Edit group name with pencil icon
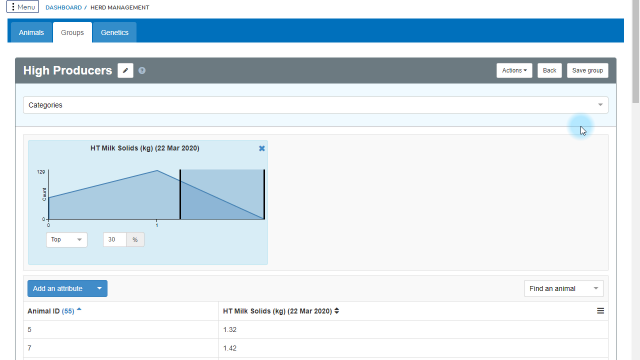 tap(125, 71)
